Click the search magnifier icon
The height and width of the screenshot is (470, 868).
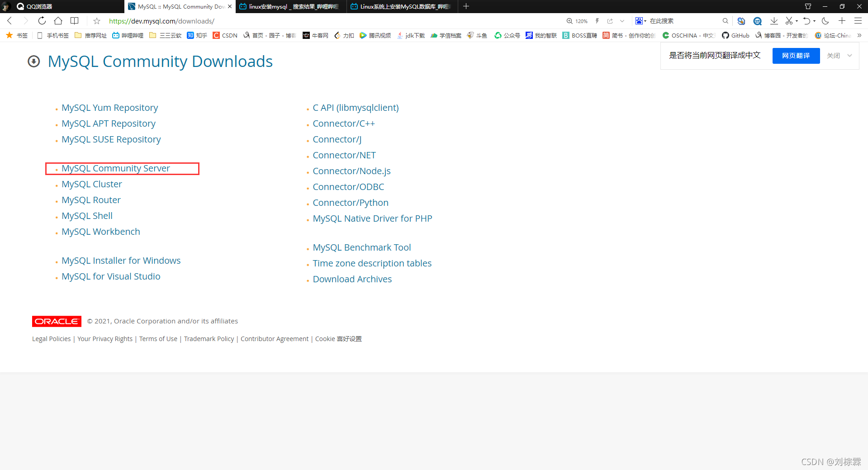click(x=725, y=21)
